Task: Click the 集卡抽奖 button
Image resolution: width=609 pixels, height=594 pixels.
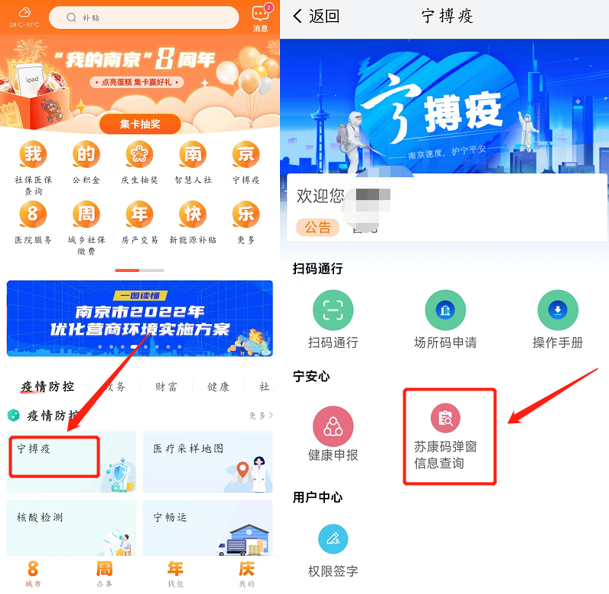Action: click(140, 124)
